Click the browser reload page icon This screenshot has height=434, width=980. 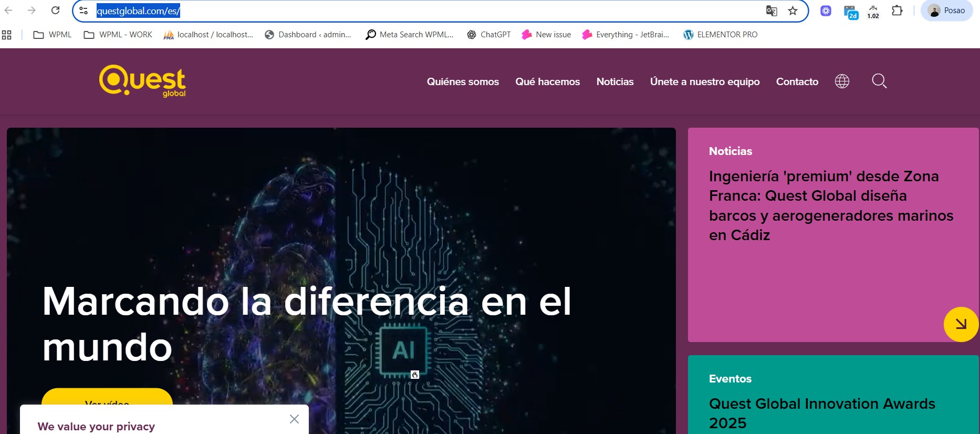pos(55,11)
